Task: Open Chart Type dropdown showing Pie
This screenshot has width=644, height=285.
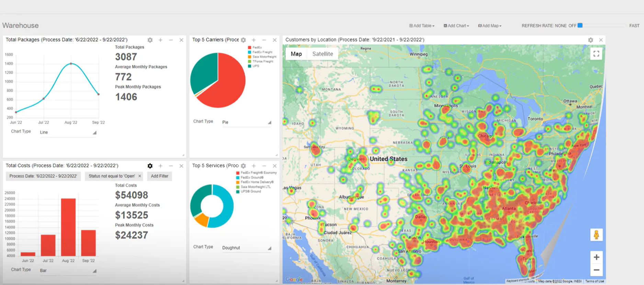Action: coord(247,122)
